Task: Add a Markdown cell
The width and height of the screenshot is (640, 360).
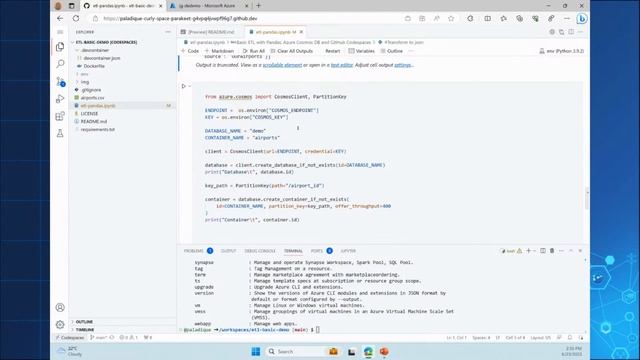Action: pos(220,51)
